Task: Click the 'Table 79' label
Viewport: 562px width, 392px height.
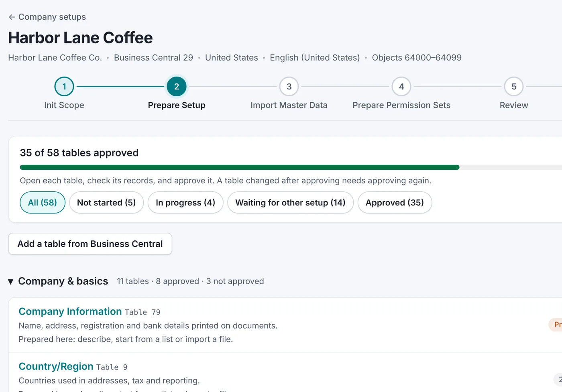Action: click(x=143, y=312)
